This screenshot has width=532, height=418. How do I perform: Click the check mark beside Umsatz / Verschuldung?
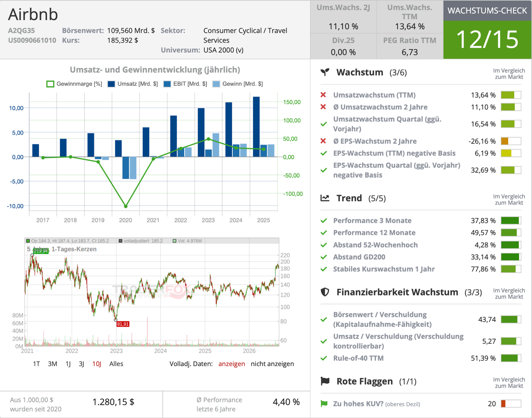324,341
